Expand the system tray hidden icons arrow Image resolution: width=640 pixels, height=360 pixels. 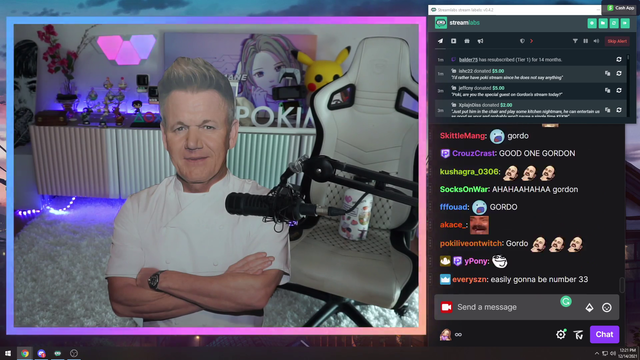pos(597,353)
